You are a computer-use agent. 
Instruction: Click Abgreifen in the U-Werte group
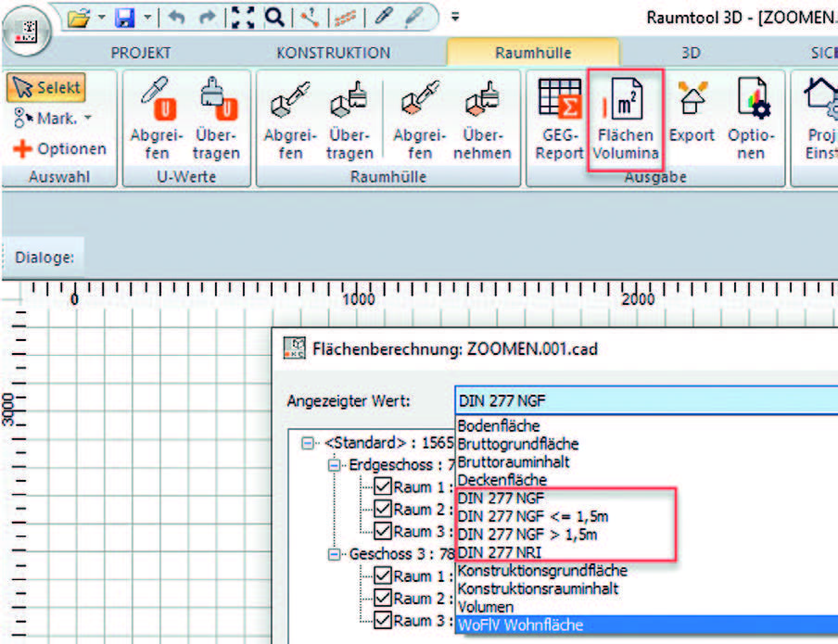157,119
